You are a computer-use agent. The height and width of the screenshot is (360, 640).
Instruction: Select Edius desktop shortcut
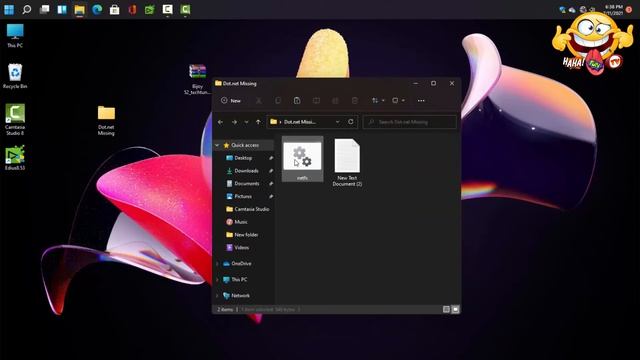(x=15, y=158)
